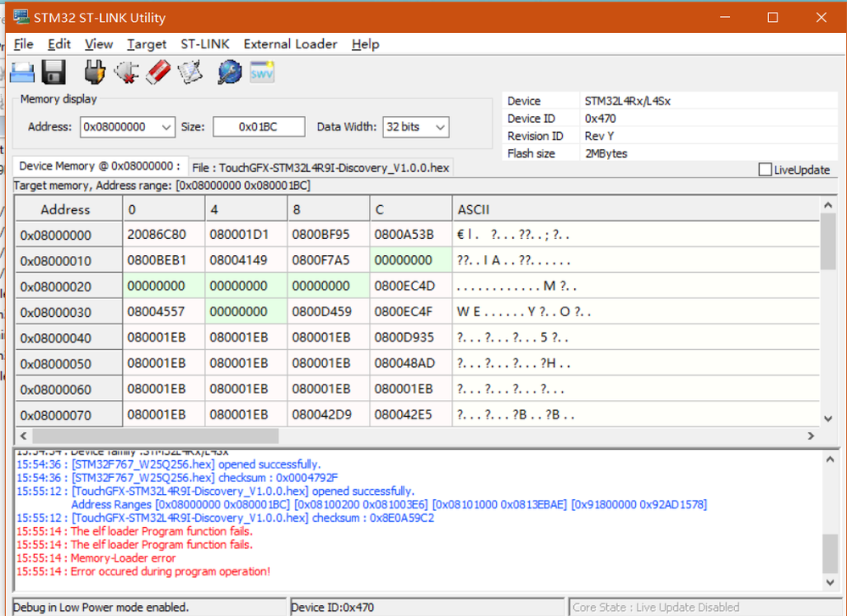This screenshot has width=847, height=616.
Task: Select memory cell 0800EC4D
Action: tap(411, 286)
